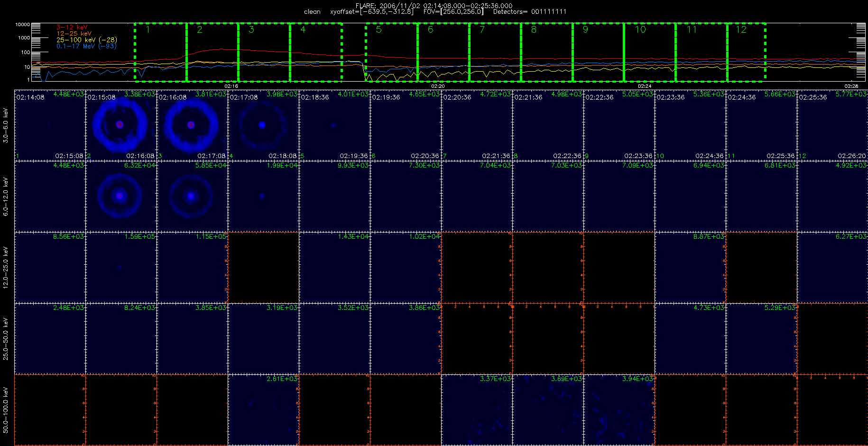Click the 02:20 time axis label
The image size is (868, 446).
pyautogui.click(x=438, y=86)
